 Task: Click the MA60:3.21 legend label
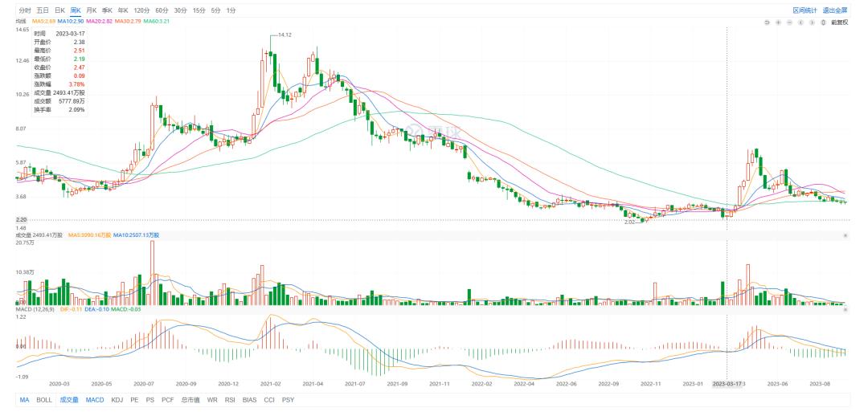click(x=157, y=21)
